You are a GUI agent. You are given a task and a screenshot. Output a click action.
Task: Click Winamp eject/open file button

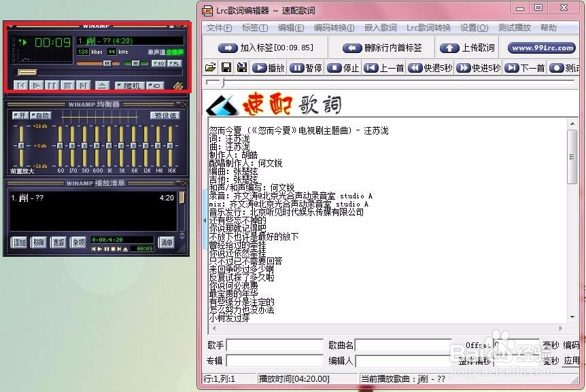[x=102, y=86]
